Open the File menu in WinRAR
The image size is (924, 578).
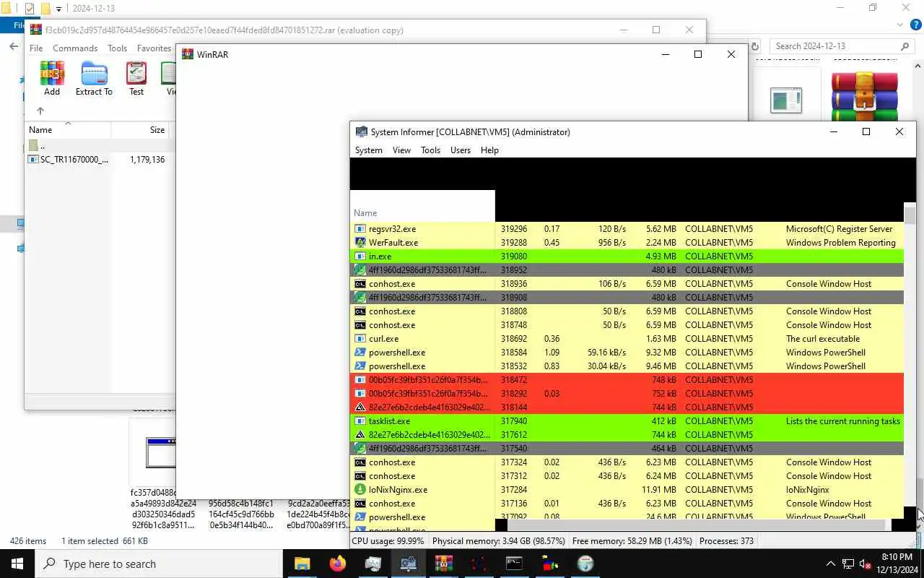tap(36, 48)
